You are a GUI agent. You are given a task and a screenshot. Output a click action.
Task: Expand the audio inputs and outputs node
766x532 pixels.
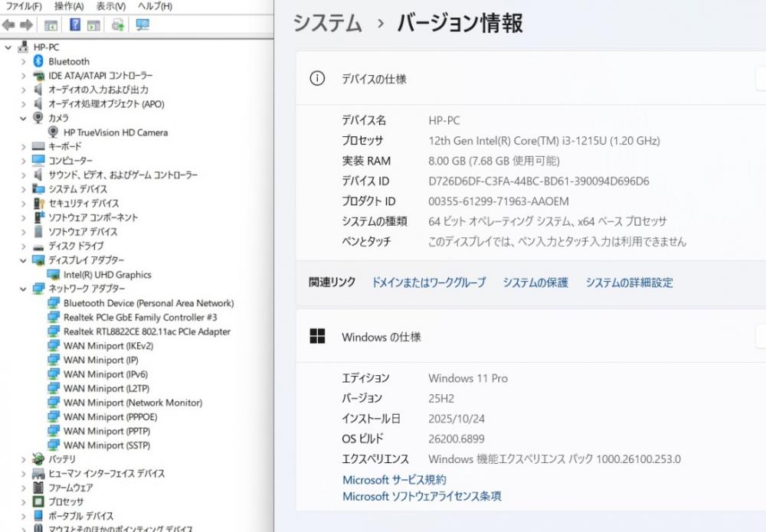[x=23, y=90]
